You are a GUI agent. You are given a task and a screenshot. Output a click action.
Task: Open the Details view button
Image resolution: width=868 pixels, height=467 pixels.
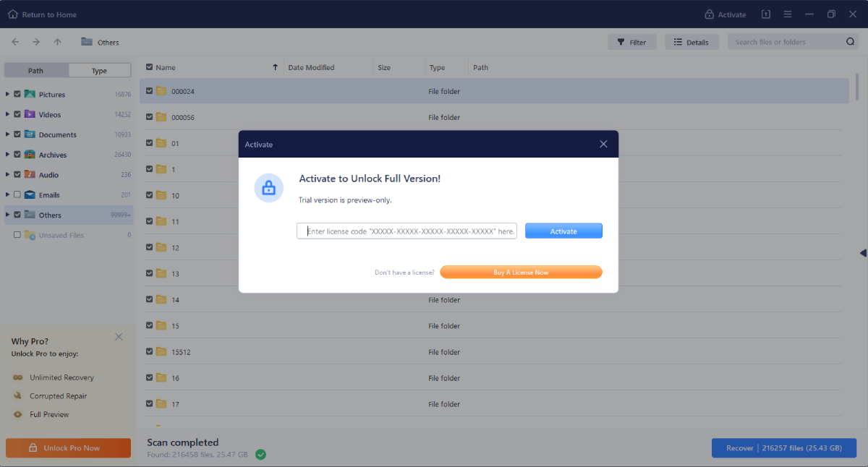click(x=692, y=42)
